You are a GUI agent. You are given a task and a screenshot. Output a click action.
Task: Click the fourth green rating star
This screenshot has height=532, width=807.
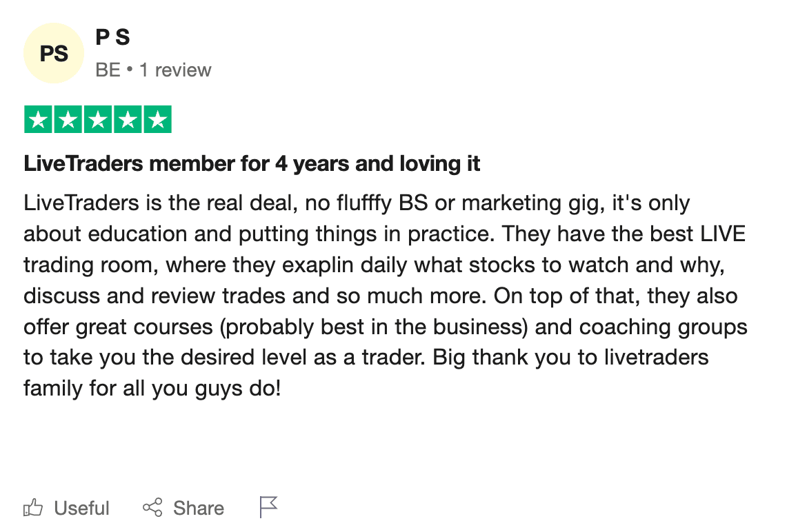[x=128, y=120]
